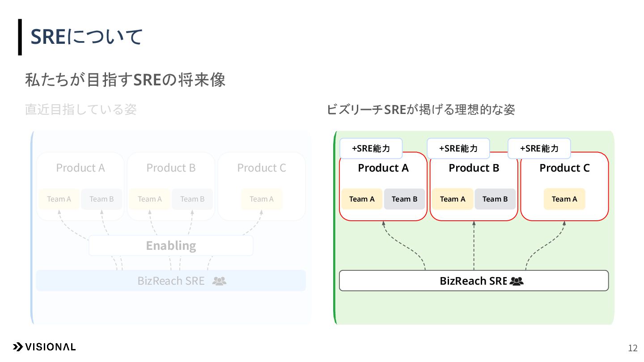Click the BizReach SRE text in white bar

click(473, 281)
